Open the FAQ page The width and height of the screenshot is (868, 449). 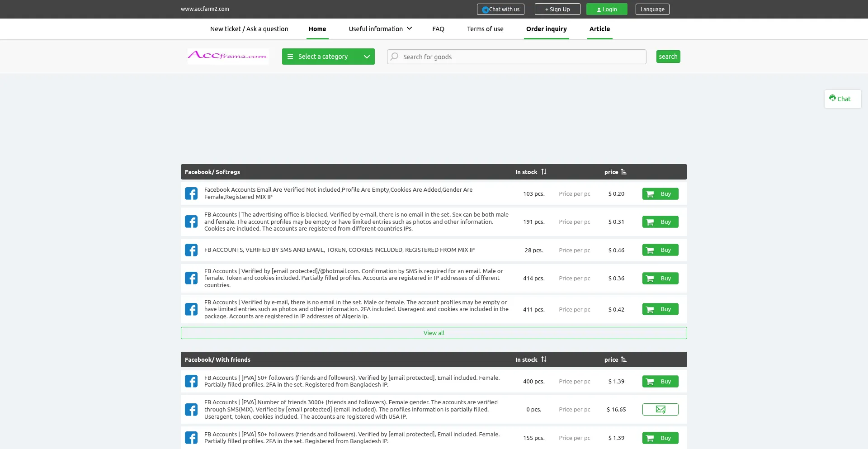pyautogui.click(x=438, y=29)
